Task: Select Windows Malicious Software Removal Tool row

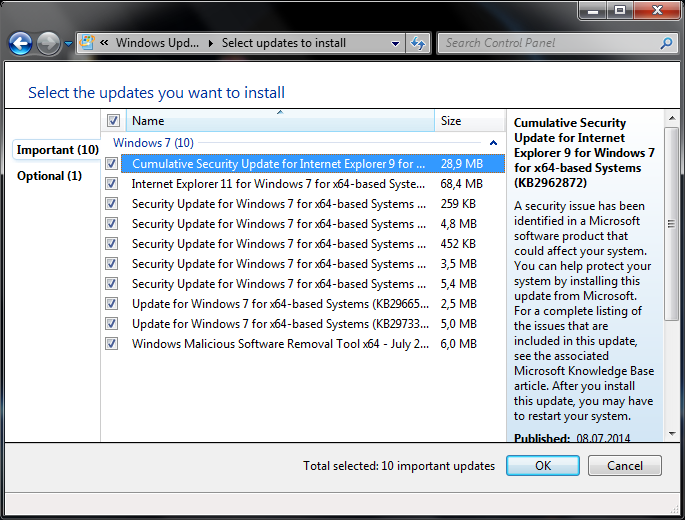Action: [312, 344]
